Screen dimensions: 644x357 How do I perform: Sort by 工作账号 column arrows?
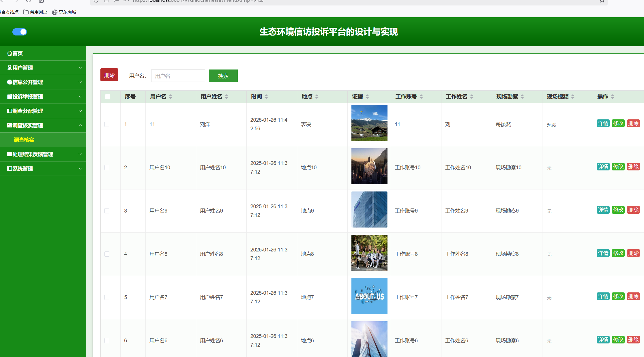tap(421, 97)
